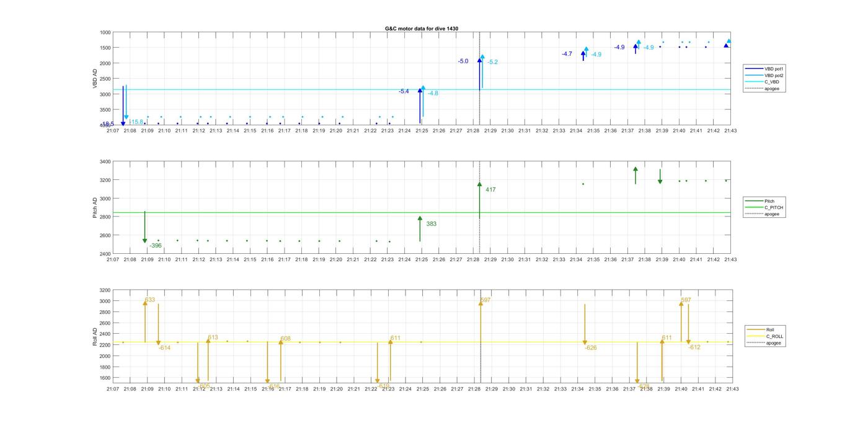Viewport: 868px width, 430px height.
Task: Click the '633' roll data label
Action: coord(150,300)
